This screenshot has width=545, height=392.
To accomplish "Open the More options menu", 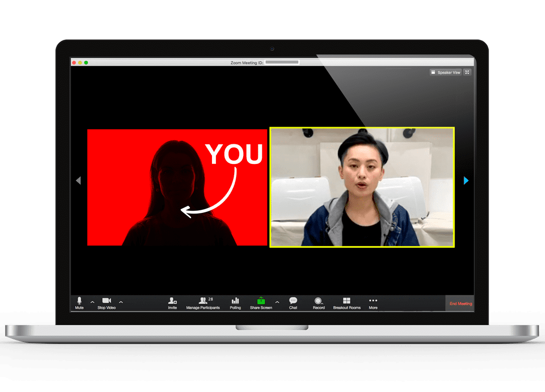I will 373,301.
